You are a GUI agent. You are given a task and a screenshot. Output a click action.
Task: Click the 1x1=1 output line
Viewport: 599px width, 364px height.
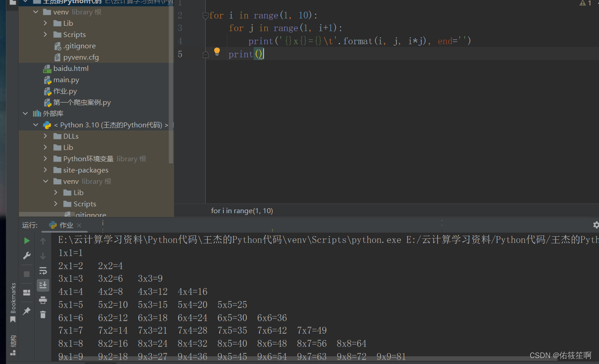click(x=71, y=253)
